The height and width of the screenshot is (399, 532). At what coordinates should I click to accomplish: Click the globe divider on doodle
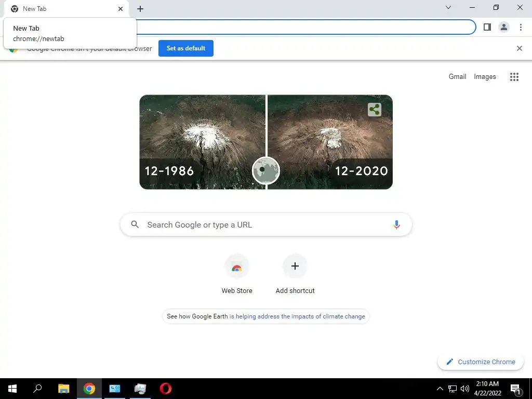266,170
